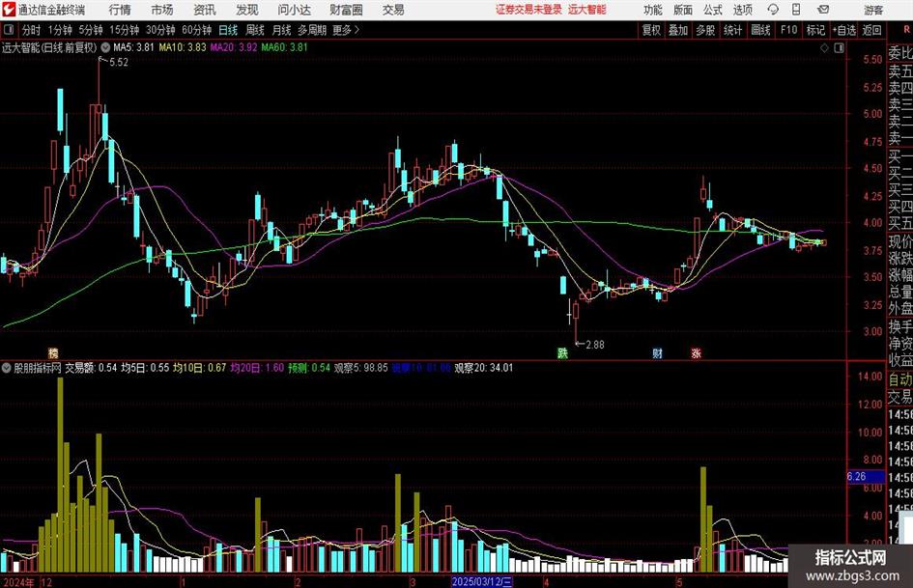Click the 榜 marker icon below chart
The width and height of the screenshot is (913, 588).
tap(53, 352)
